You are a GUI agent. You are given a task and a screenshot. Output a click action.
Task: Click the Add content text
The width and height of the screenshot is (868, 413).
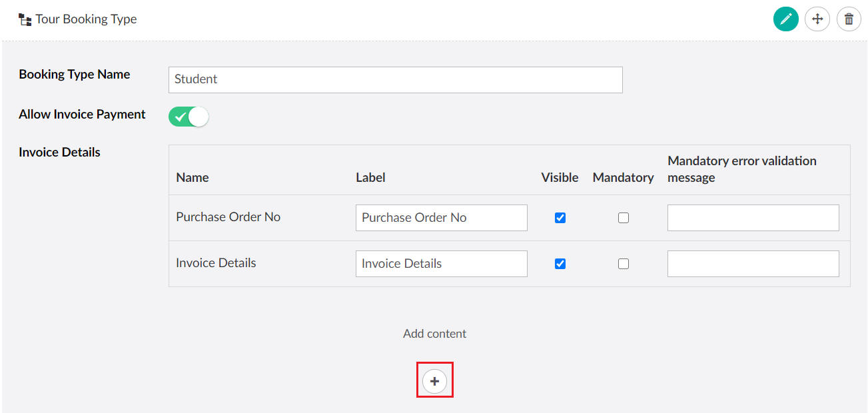point(434,334)
